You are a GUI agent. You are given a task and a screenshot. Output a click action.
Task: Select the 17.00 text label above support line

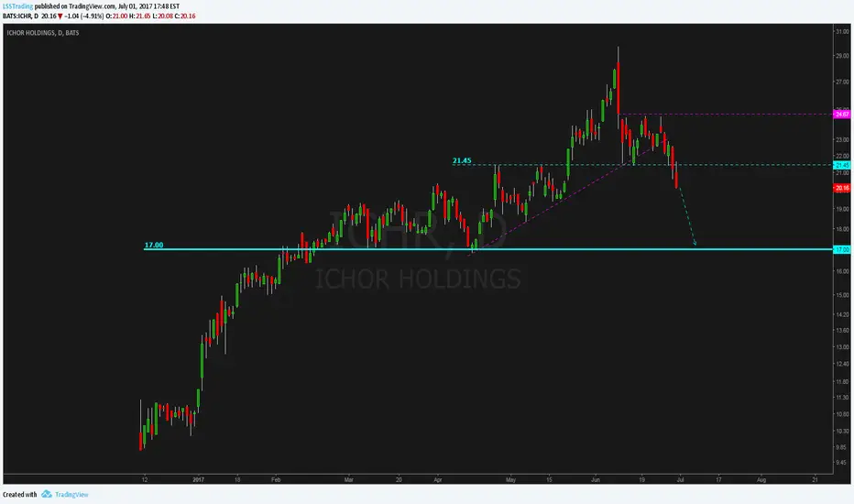click(154, 246)
